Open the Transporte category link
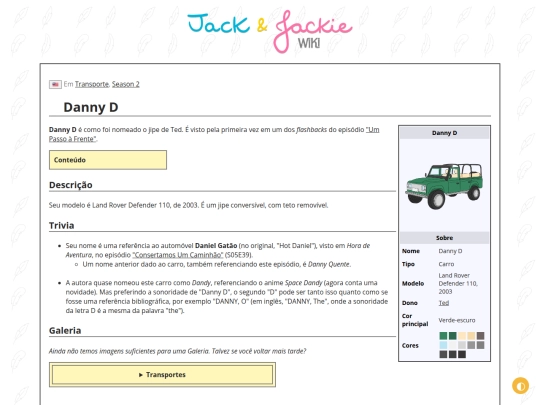This screenshot has height=405, width=540. pyautogui.click(x=92, y=84)
